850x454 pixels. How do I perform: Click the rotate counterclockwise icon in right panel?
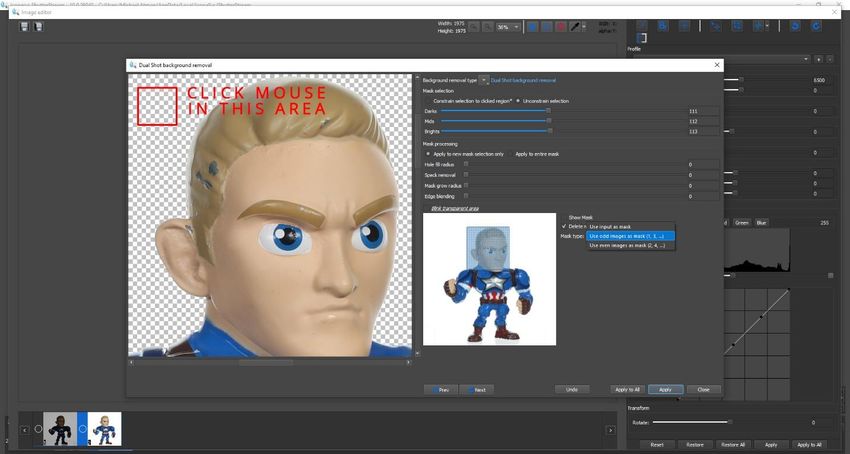(x=795, y=26)
